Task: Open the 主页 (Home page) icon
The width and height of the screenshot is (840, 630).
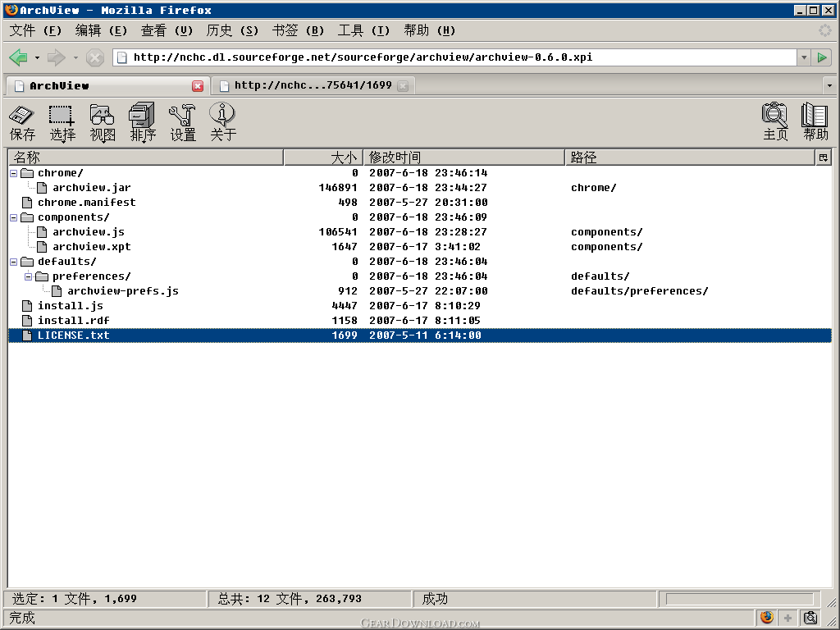Action: point(775,121)
